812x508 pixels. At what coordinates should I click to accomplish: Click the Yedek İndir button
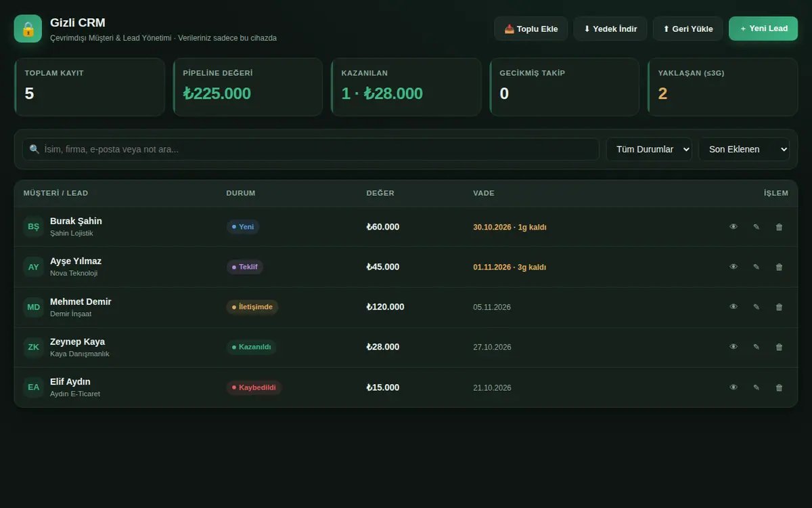click(610, 28)
